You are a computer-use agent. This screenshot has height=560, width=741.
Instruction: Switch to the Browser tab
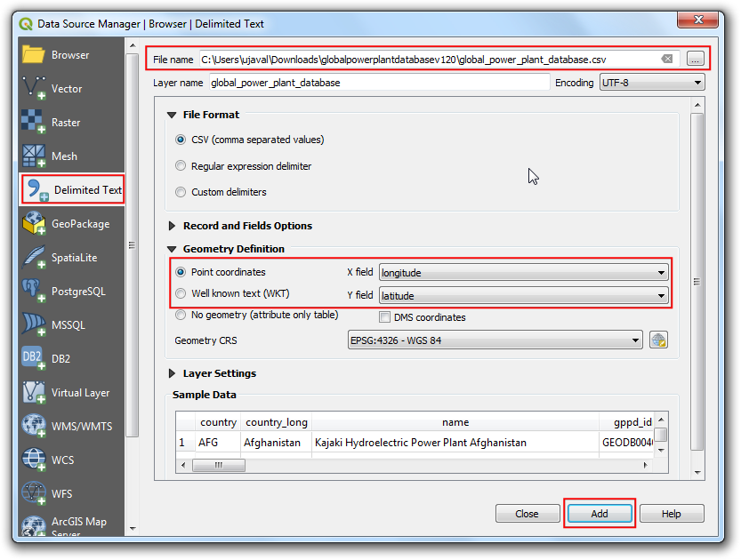(x=69, y=55)
